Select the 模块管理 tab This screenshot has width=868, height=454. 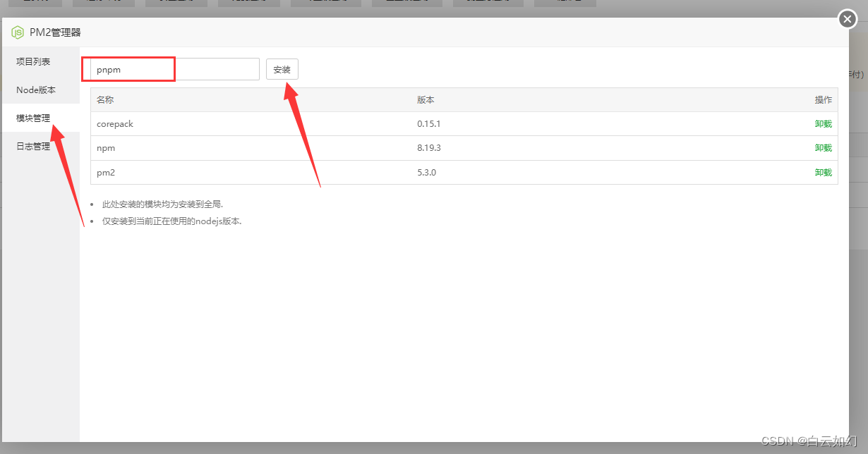[x=40, y=118]
